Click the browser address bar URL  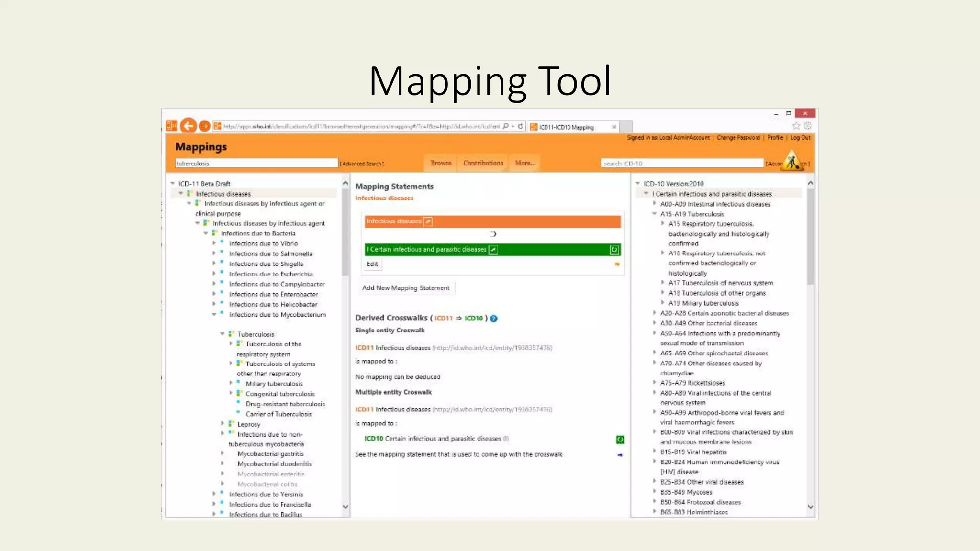(361, 126)
